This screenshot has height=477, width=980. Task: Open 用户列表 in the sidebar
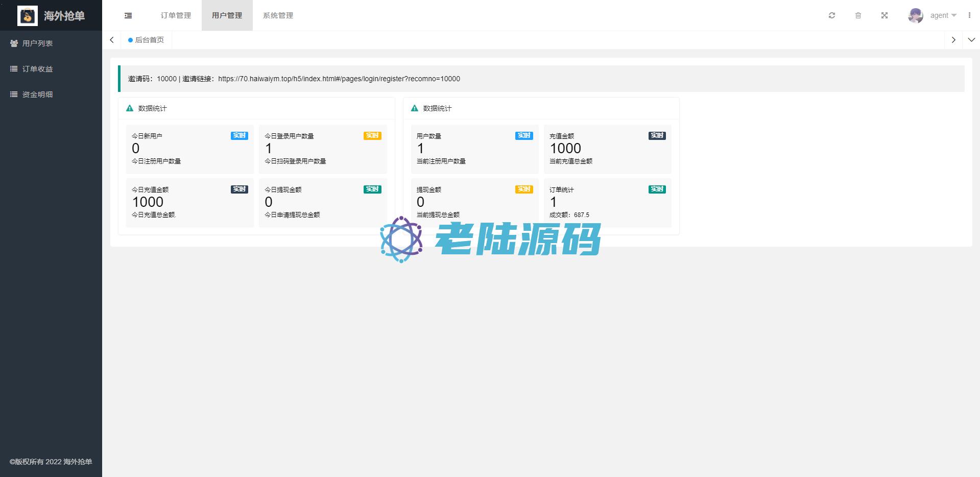(x=37, y=43)
